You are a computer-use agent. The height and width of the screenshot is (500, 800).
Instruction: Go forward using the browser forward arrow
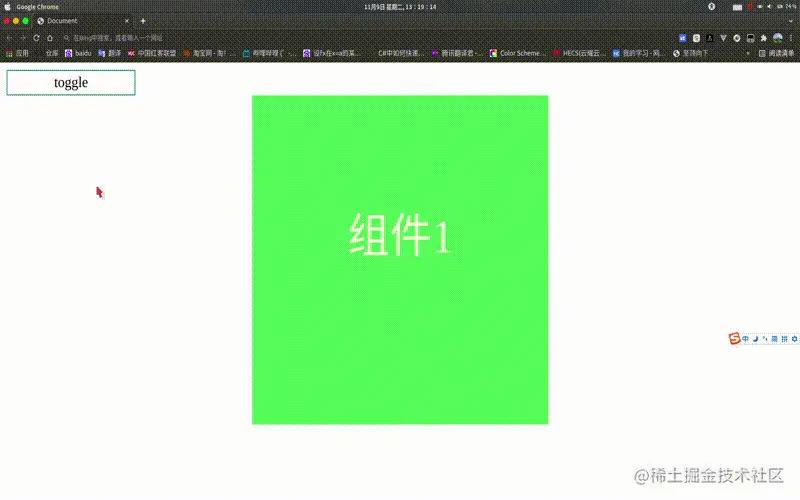coord(22,38)
